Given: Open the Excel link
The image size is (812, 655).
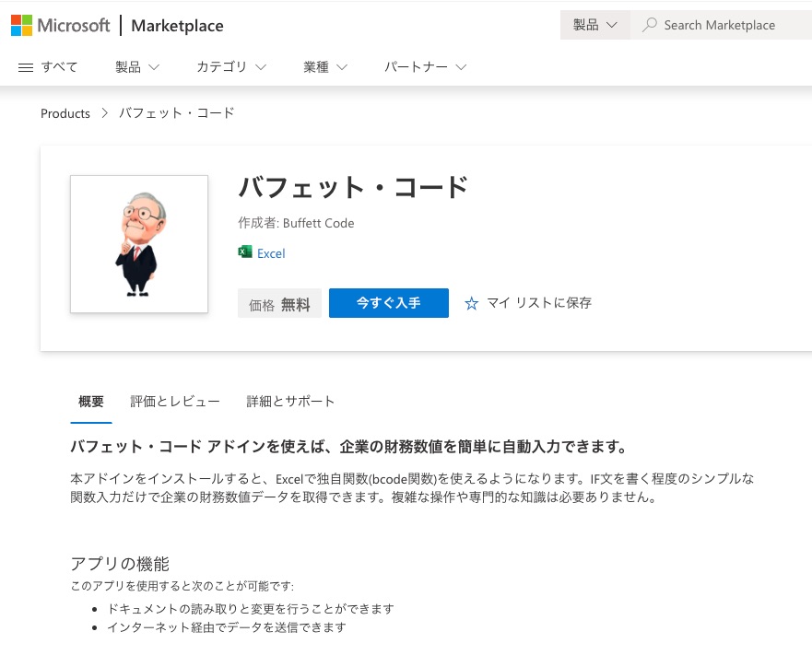Looking at the screenshot, I should (x=271, y=253).
